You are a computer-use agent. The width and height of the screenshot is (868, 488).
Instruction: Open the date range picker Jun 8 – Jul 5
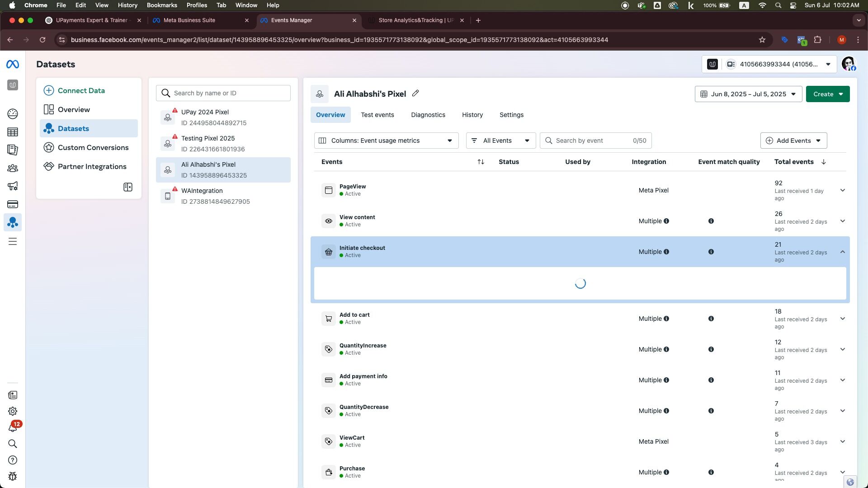coord(748,94)
